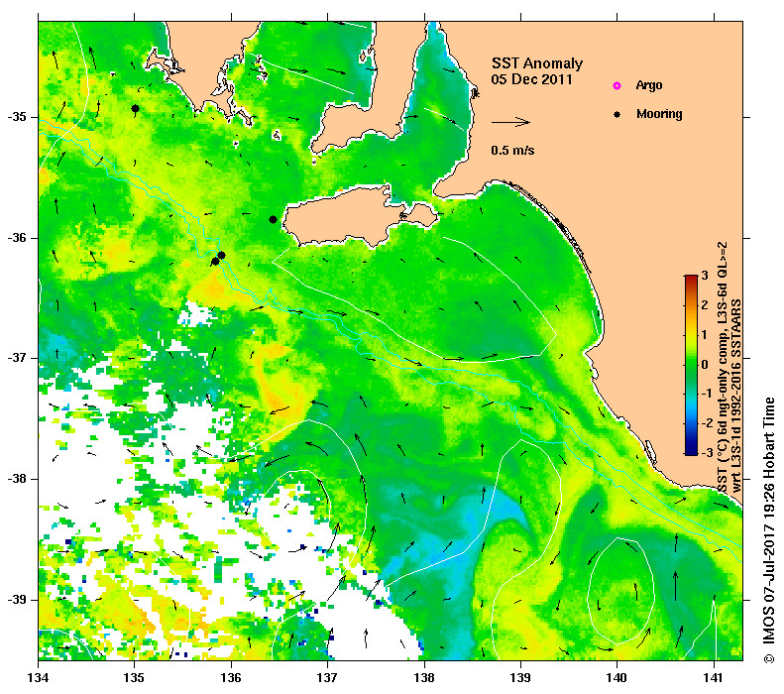Click latitude axis label -39
This screenshot has height=694, width=784.
(17, 600)
